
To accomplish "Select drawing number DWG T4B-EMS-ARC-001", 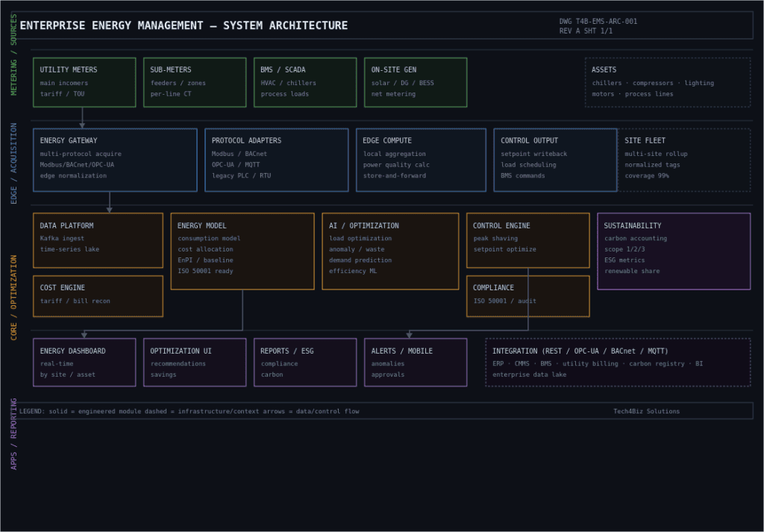I will (x=598, y=22).
